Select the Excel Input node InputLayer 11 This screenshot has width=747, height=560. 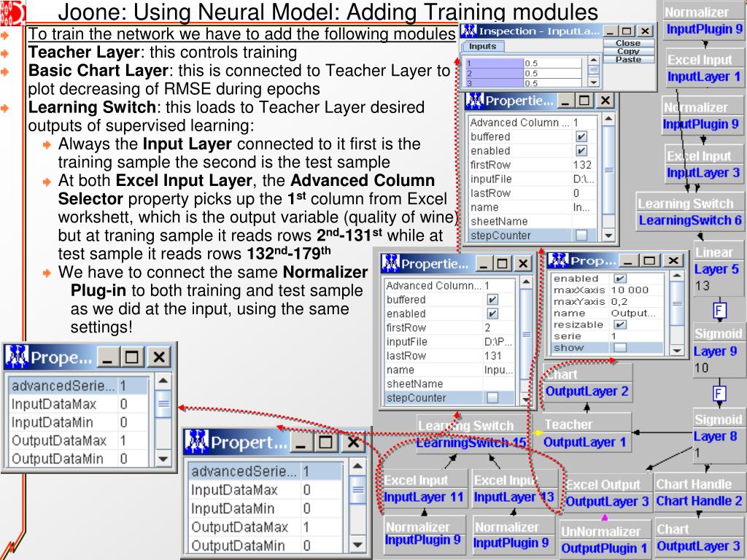(x=424, y=489)
